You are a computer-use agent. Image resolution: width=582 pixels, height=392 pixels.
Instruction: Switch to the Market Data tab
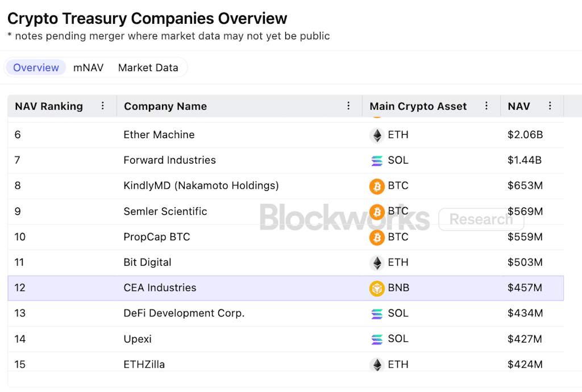tap(148, 68)
